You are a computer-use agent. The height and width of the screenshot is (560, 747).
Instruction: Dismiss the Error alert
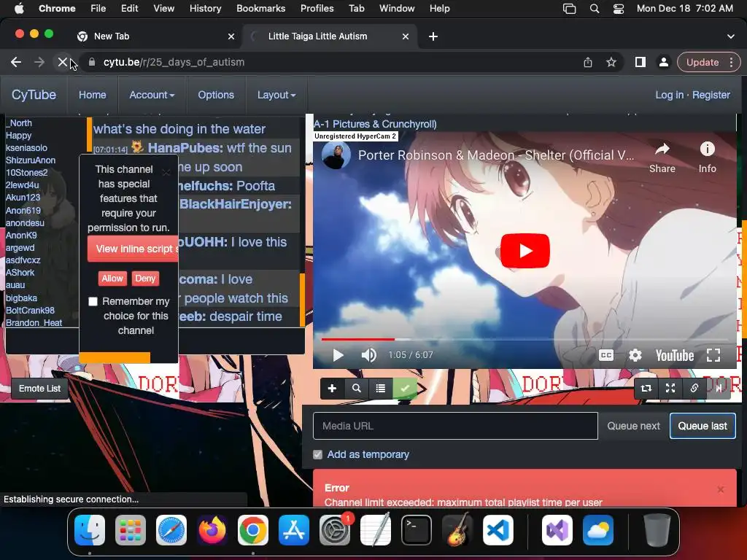point(720,489)
